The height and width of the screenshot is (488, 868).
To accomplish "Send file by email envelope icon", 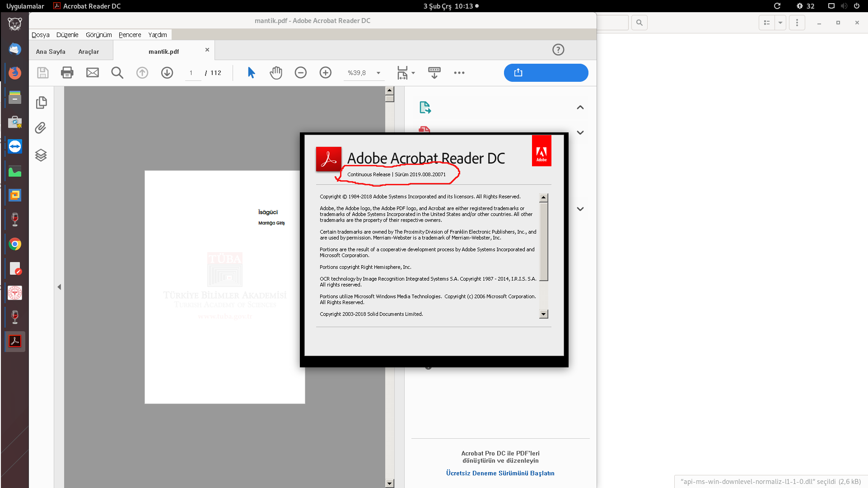I will (93, 73).
